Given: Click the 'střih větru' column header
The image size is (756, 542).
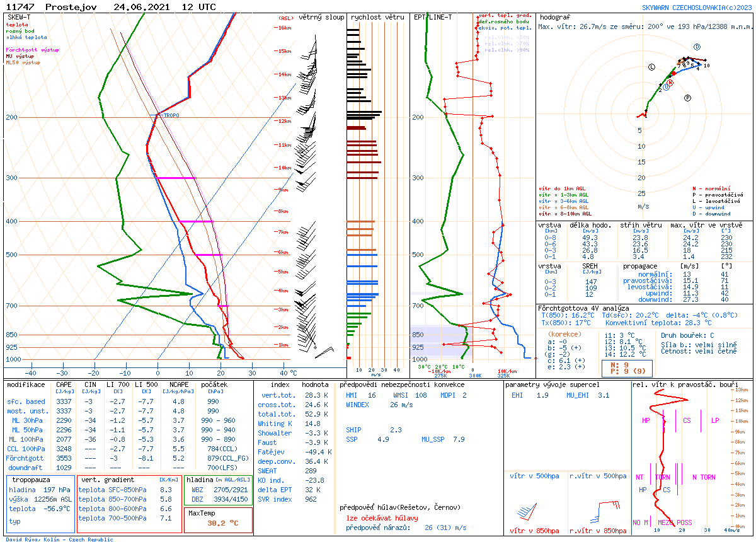Looking at the screenshot, I should (x=641, y=225).
